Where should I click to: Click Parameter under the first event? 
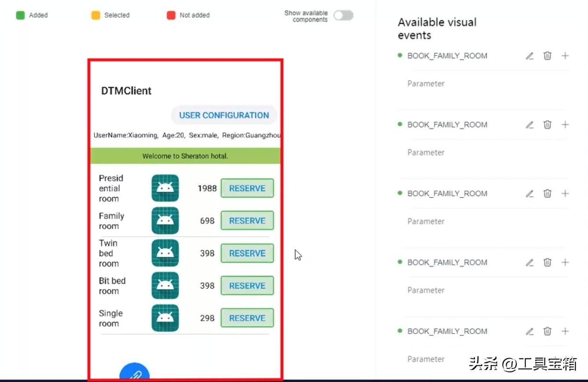[426, 84]
